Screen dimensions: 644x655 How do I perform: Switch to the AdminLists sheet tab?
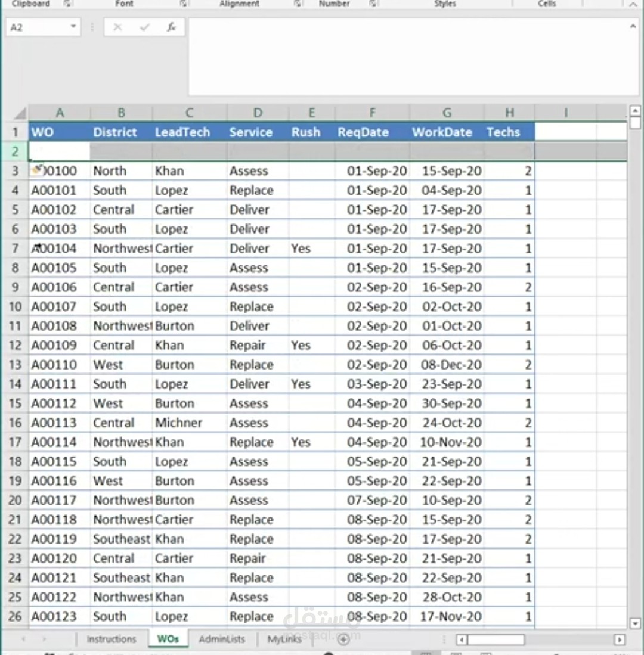click(221, 639)
